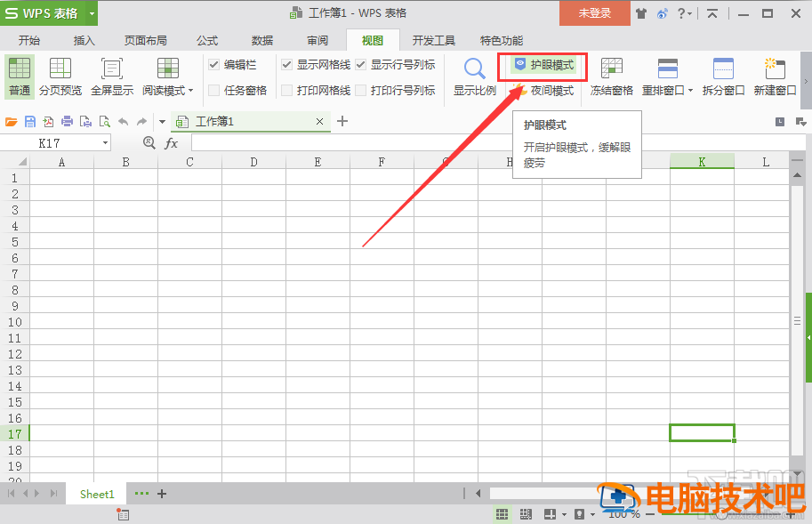This screenshot has height=524, width=812.
Task: Click the print preview magnifier icon
Action: [105, 122]
